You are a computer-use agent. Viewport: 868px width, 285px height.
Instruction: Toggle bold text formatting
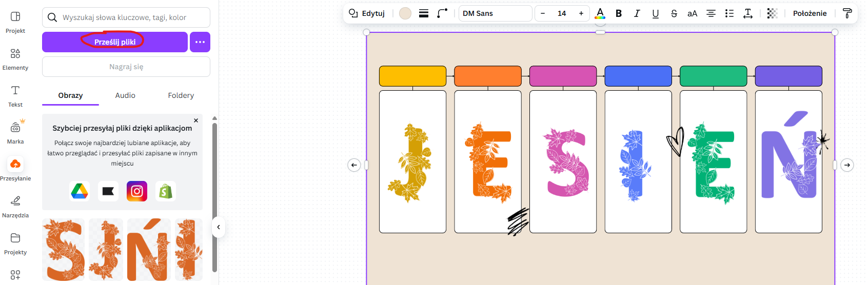click(x=619, y=13)
